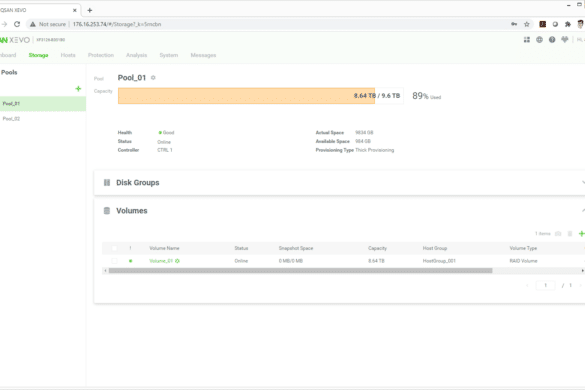Open the Volume_01 link

point(161,261)
